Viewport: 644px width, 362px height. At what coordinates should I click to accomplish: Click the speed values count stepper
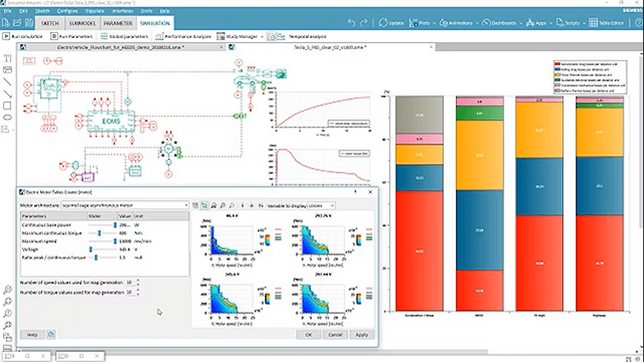[138, 283]
